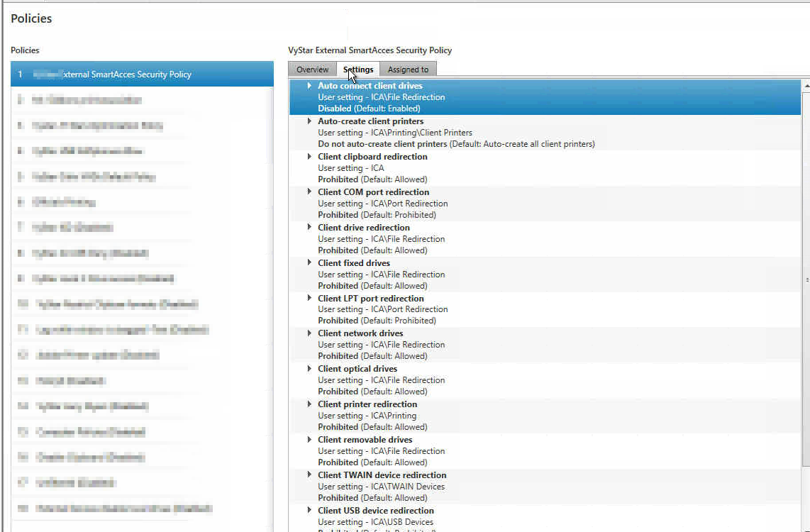This screenshot has width=810, height=532.
Task: Click the settings list scroll-up arrow
Action: 806,85
